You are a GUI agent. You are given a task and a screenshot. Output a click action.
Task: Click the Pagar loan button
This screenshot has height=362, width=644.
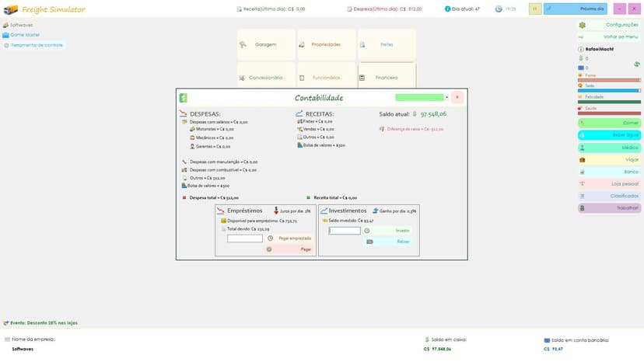pos(289,249)
